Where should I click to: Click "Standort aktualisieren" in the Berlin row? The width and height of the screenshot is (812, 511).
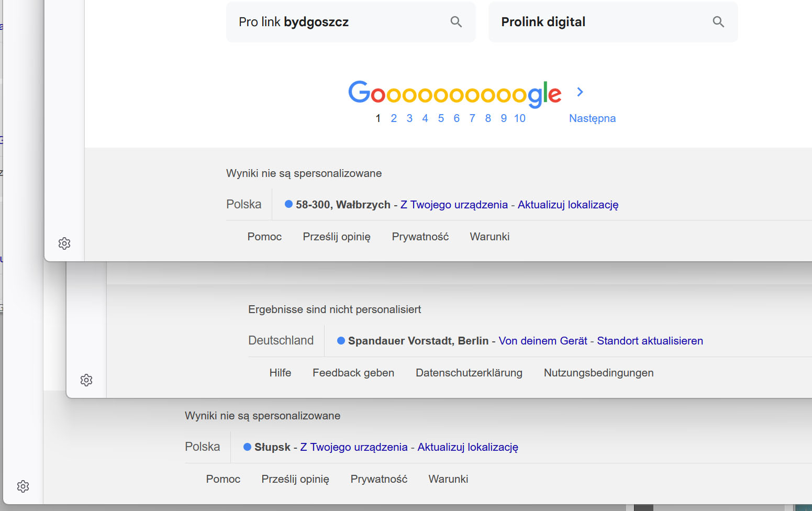click(650, 341)
